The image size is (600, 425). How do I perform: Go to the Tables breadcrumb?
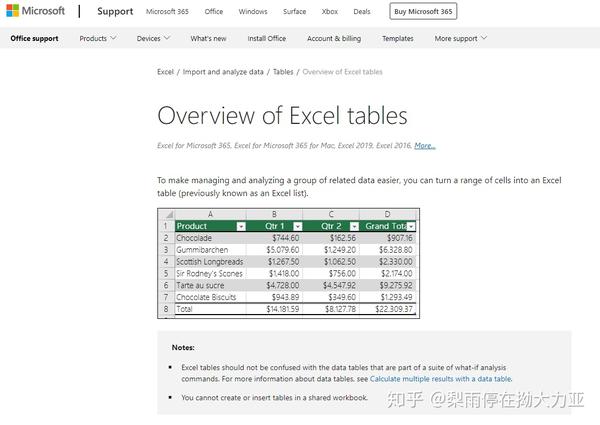tap(283, 72)
